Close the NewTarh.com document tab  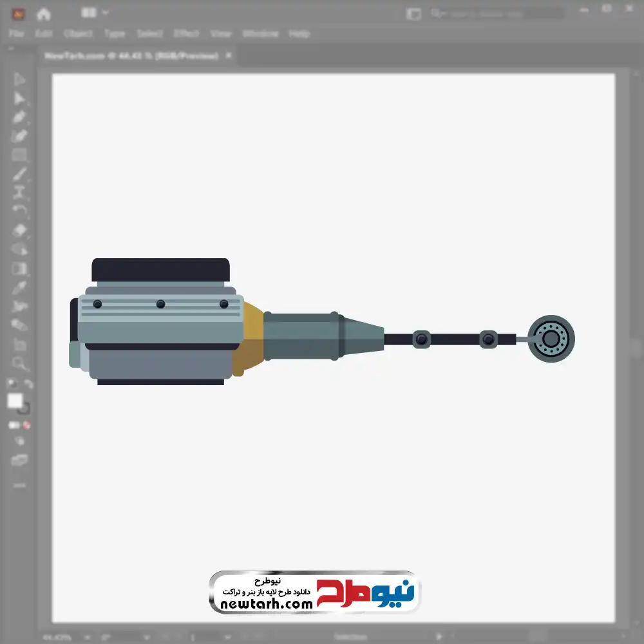point(227,56)
